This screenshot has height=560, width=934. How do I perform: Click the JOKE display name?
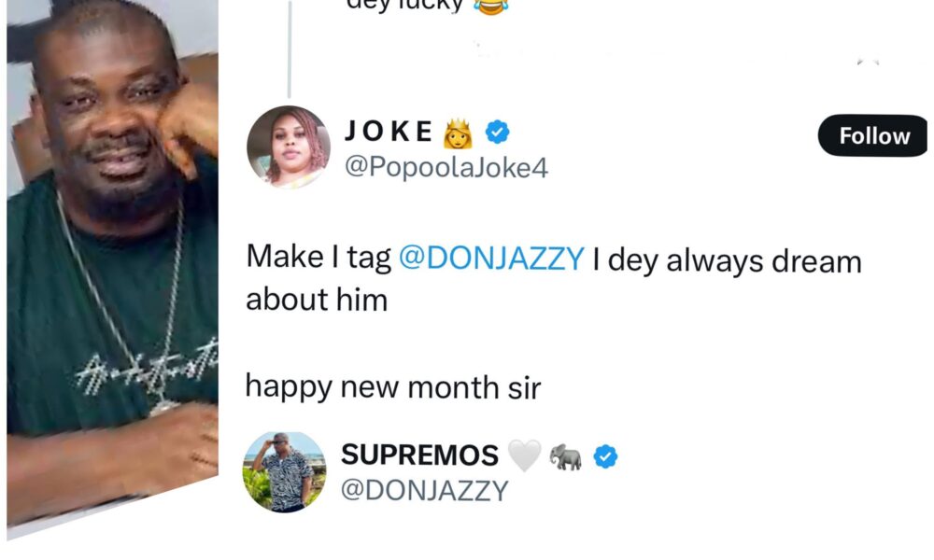390,133
